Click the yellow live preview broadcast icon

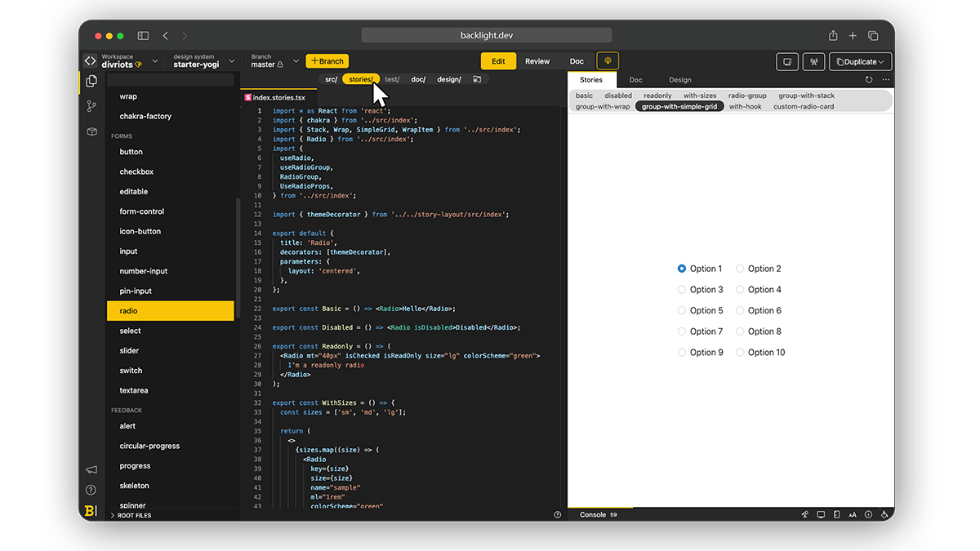click(608, 61)
